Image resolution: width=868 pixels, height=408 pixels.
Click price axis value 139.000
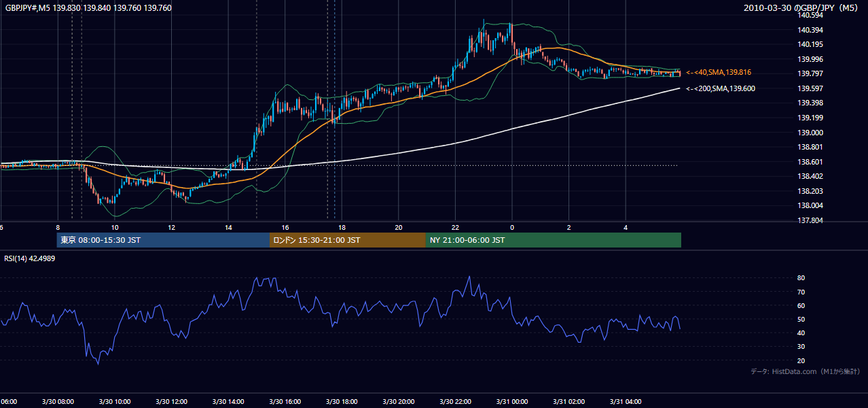tap(810, 133)
